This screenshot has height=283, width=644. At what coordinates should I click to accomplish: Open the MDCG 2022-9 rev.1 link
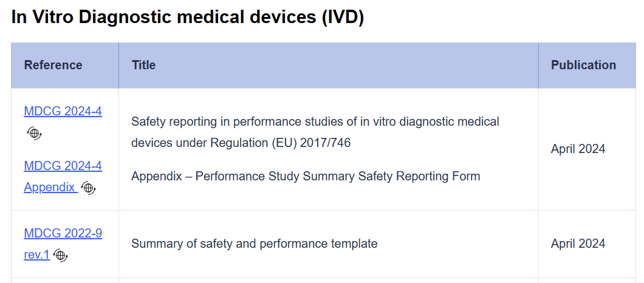tap(63, 244)
